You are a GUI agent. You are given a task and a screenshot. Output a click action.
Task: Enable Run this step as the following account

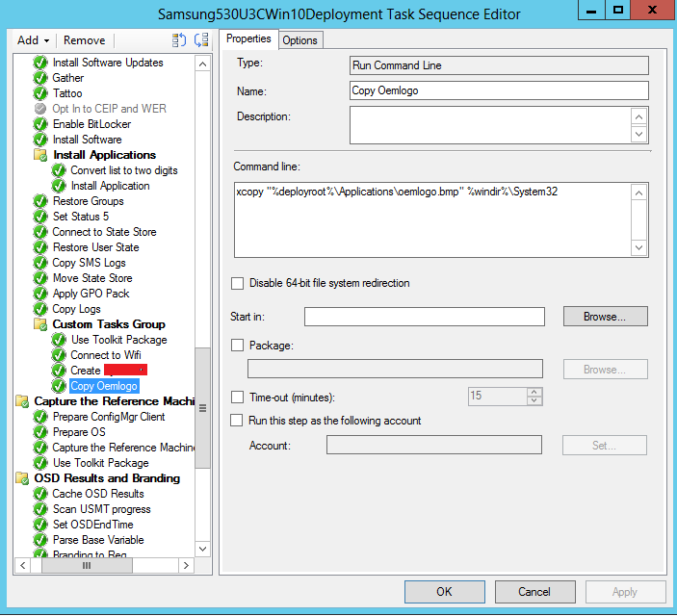(238, 421)
